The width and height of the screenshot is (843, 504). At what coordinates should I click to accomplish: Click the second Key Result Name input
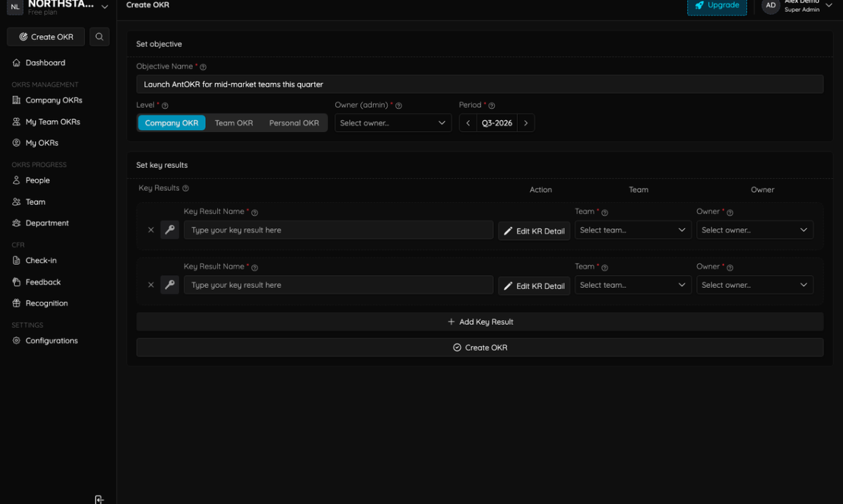point(339,285)
